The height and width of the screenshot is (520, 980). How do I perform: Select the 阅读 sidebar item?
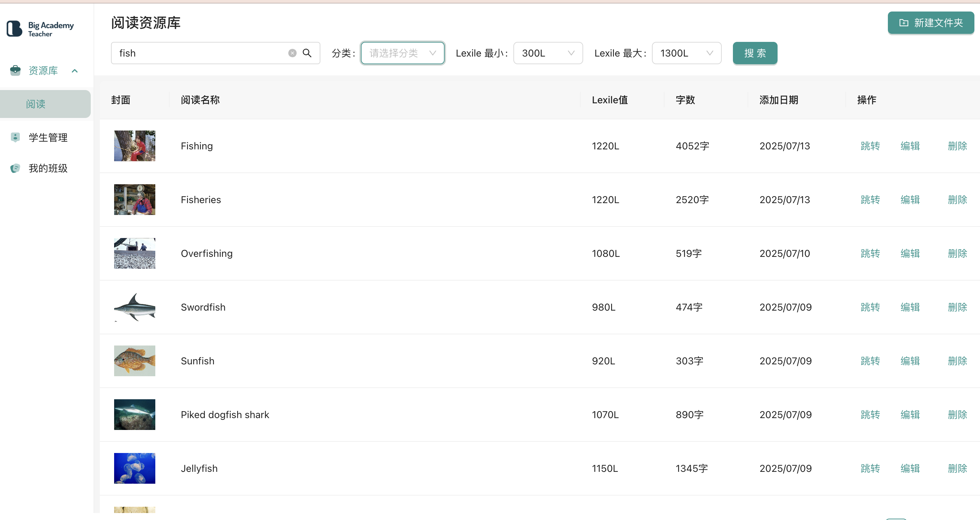click(x=36, y=104)
